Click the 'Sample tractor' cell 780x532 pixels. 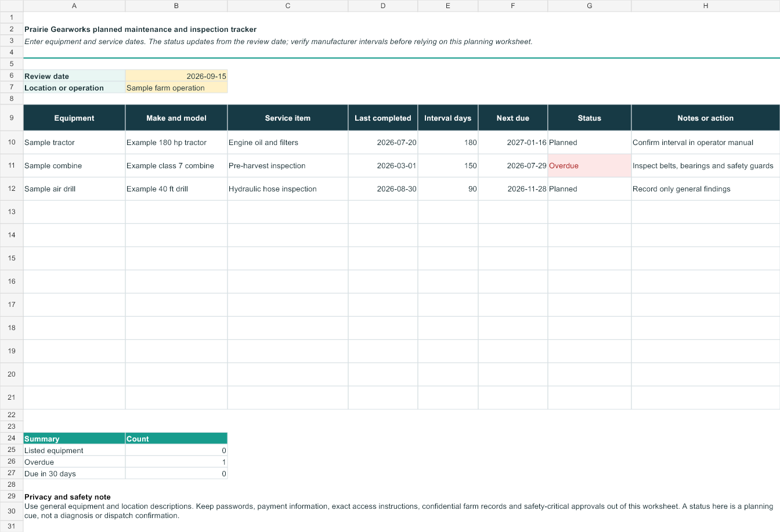pyautogui.click(x=74, y=142)
